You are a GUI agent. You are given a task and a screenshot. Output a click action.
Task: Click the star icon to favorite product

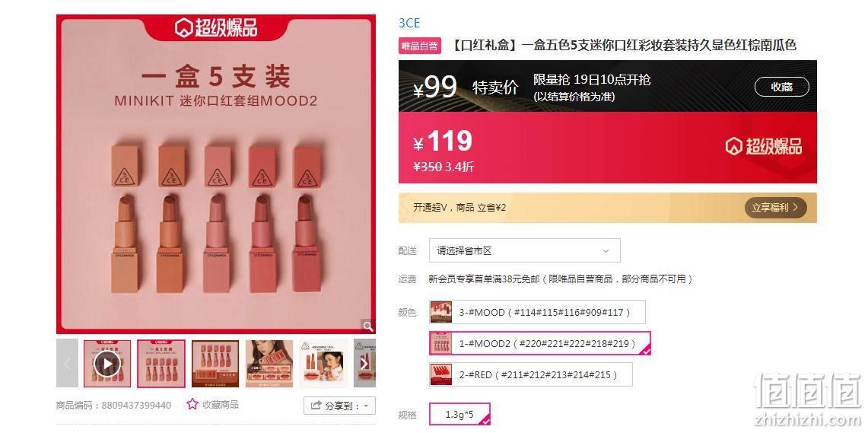point(192,404)
